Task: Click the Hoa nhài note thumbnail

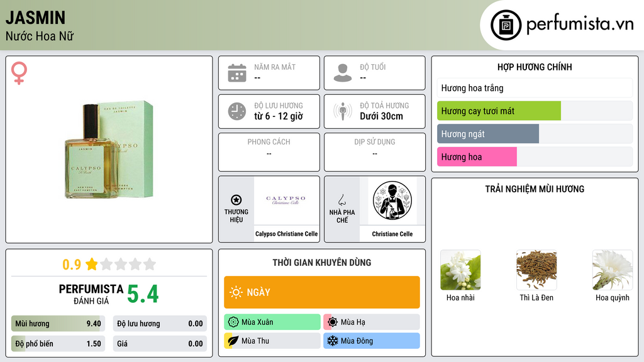Action: (x=460, y=270)
